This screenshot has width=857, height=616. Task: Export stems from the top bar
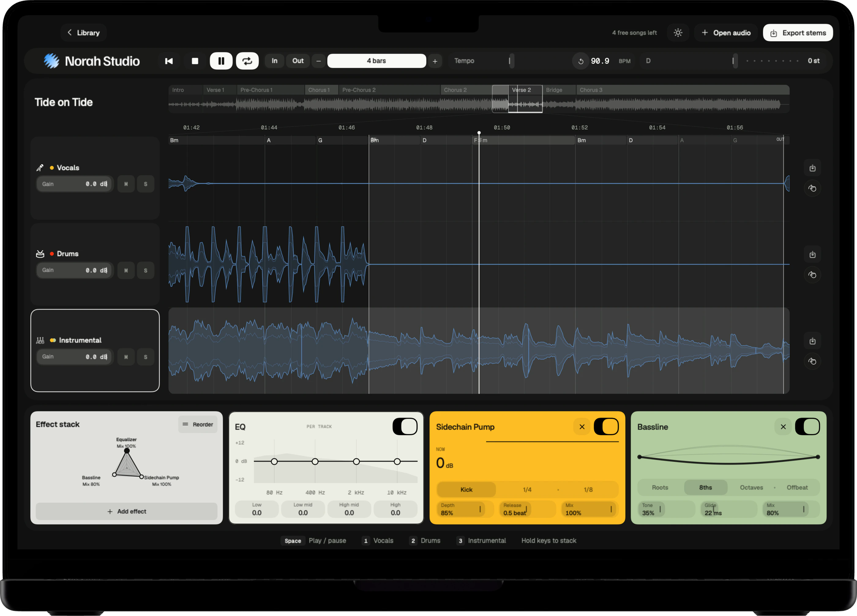(798, 33)
